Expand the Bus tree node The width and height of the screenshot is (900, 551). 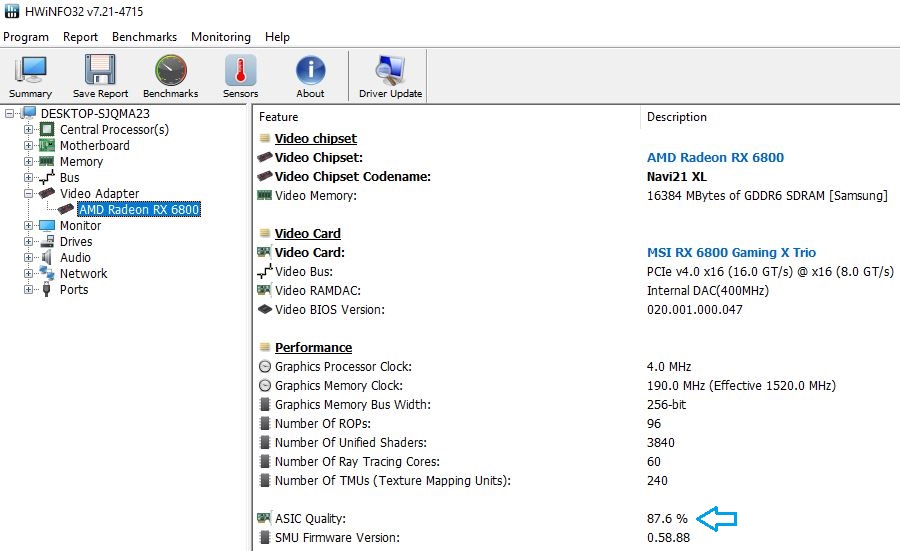tap(28, 178)
